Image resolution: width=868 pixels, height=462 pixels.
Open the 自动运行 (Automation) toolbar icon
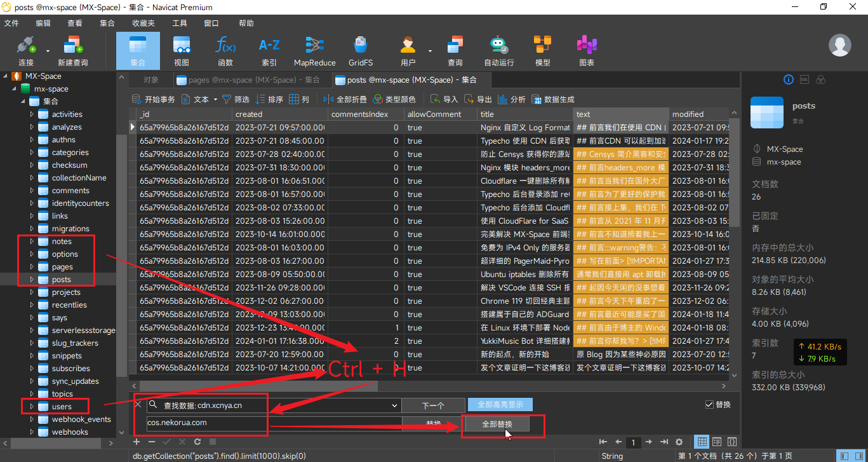499,50
